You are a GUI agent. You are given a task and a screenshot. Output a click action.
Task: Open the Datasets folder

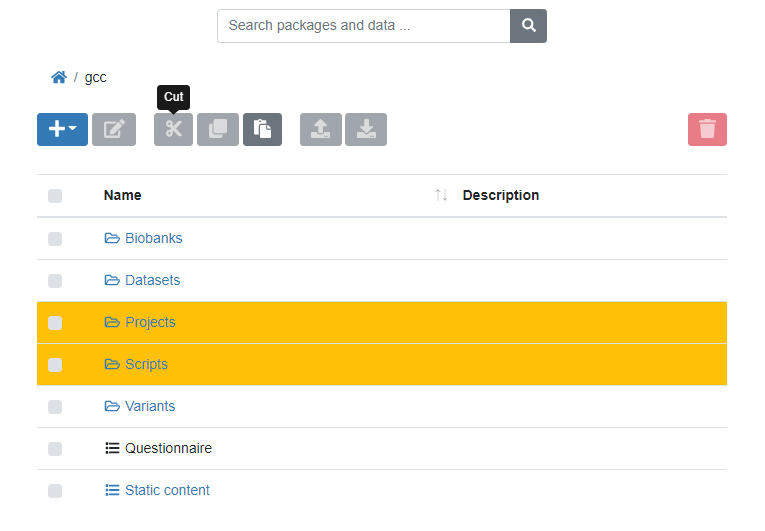point(152,281)
